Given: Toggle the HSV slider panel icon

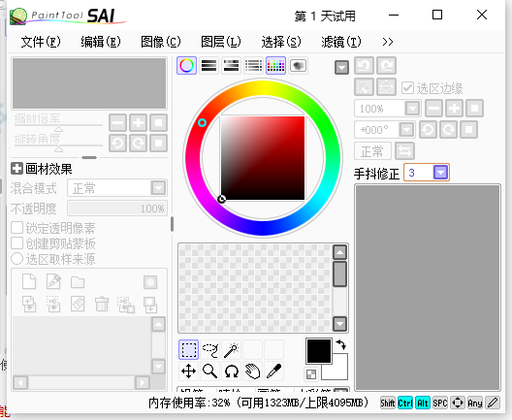Looking at the screenshot, I should click(231, 65).
